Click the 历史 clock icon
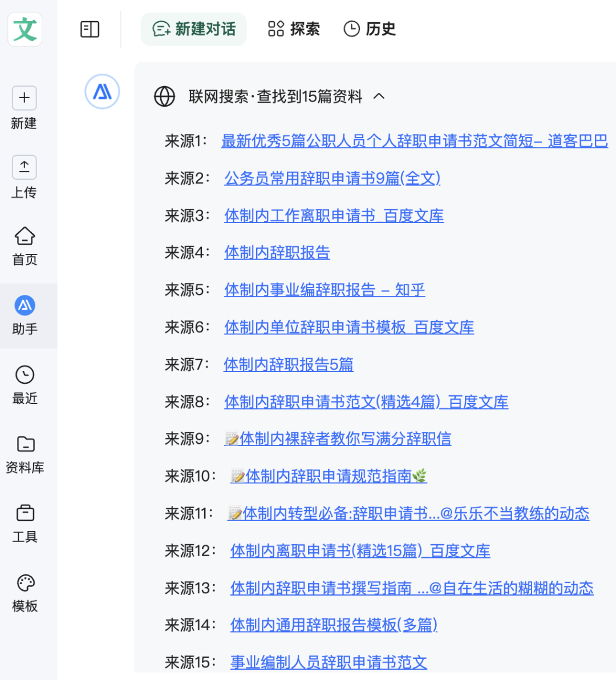This screenshot has height=680, width=616. (x=351, y=29)
